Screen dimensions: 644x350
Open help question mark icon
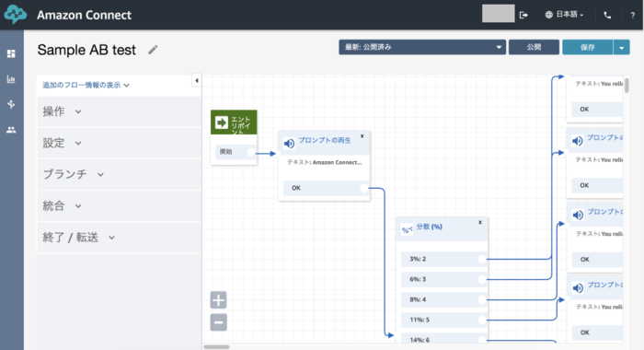click(633, 16)
